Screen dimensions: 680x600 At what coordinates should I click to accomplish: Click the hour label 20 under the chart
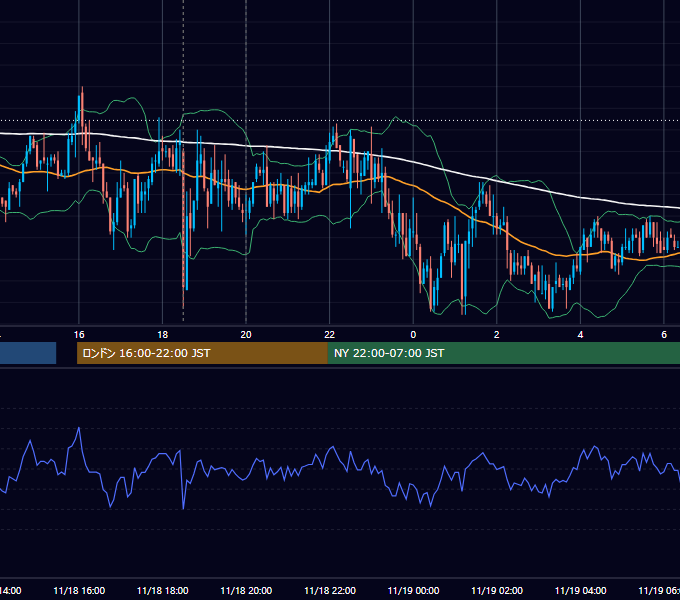coord(246,335)
